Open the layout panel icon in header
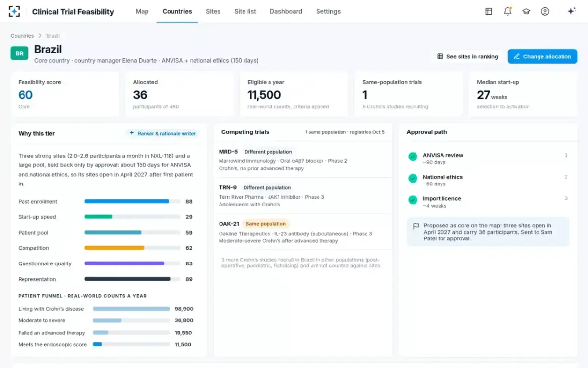Viewport: 588px width, 368px height. coord(489,11)
